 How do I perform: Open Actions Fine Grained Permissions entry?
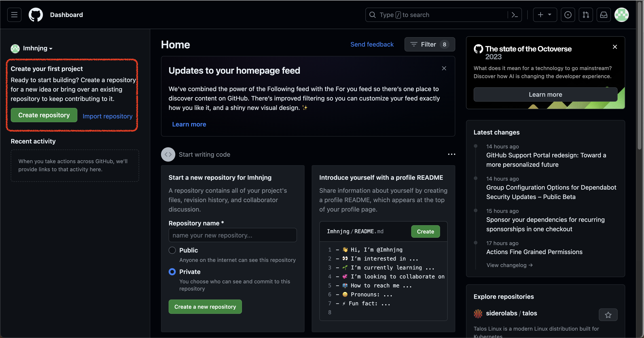click(534, 252)
